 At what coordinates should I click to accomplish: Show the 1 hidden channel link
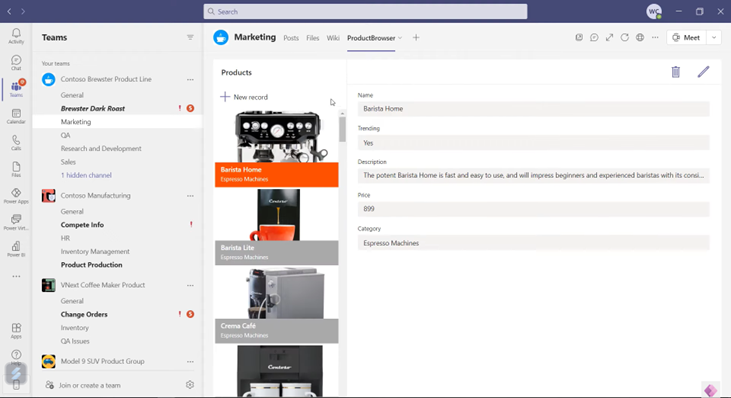86,175
